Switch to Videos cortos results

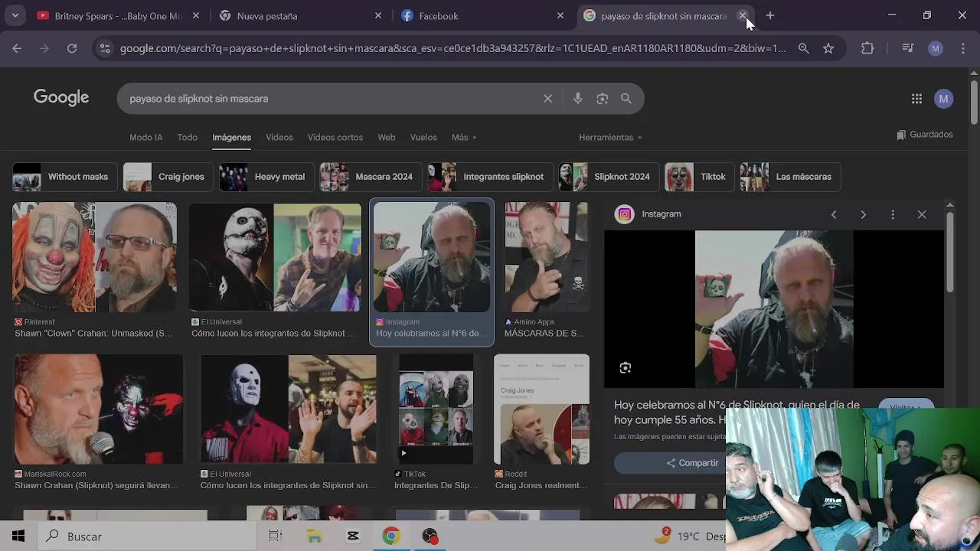pos(335,138)
